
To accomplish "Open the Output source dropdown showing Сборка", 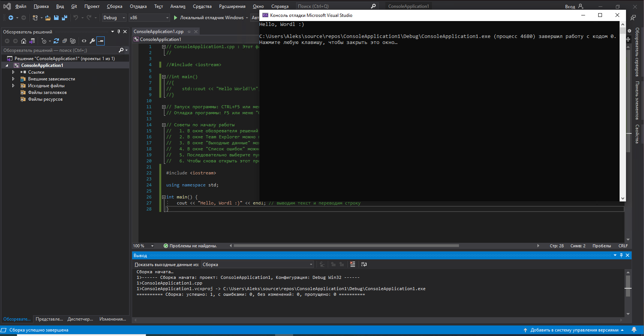I will 257,265.
